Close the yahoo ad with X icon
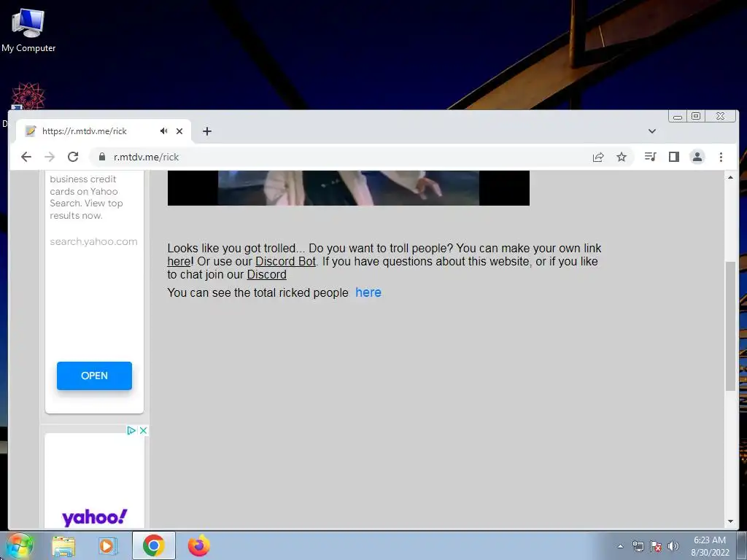This screenshot has width=747, height=560. [x=143, y=430]
